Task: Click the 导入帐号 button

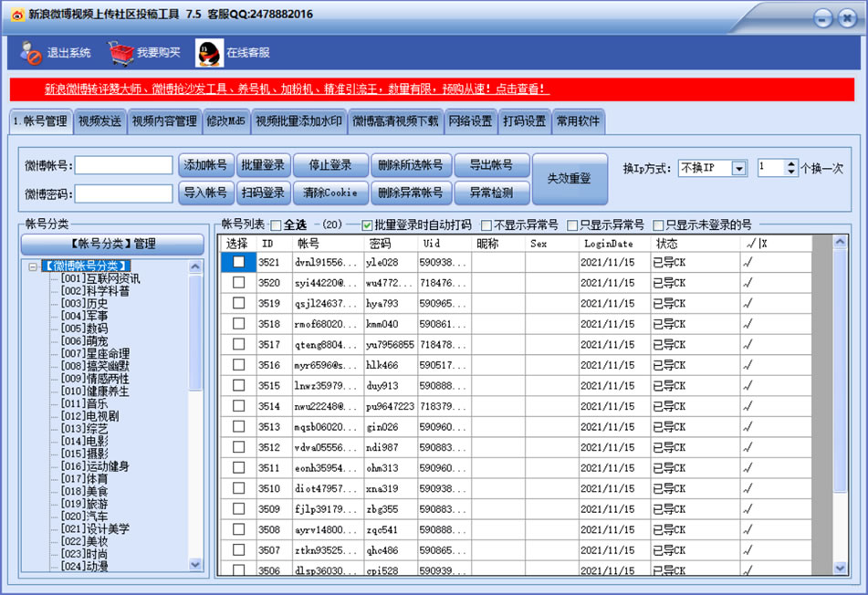Action: [205, 193]
